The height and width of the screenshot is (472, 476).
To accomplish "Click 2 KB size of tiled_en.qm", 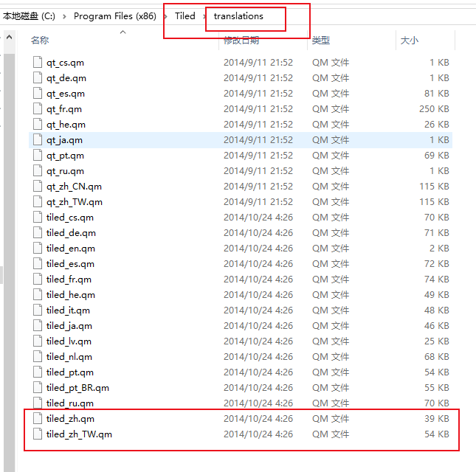I will [439, 248].
